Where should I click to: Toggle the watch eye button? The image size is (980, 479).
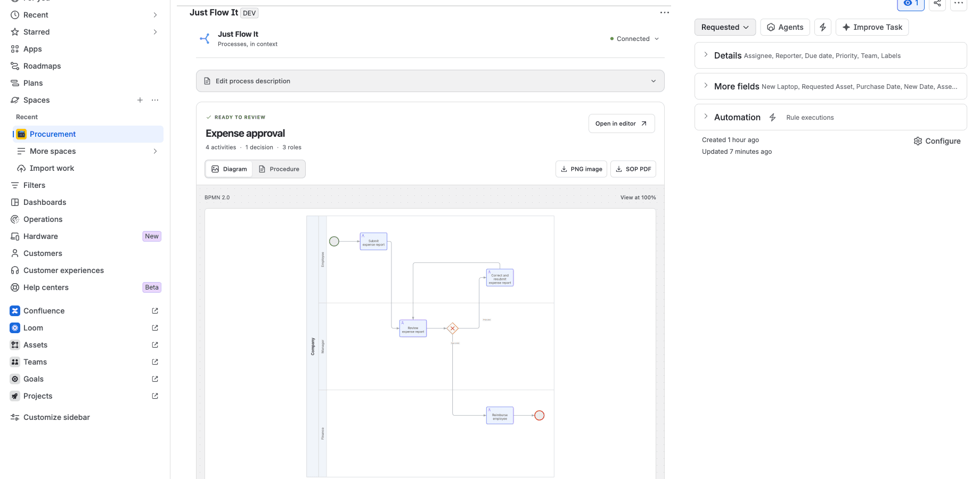tap(911, 3)
